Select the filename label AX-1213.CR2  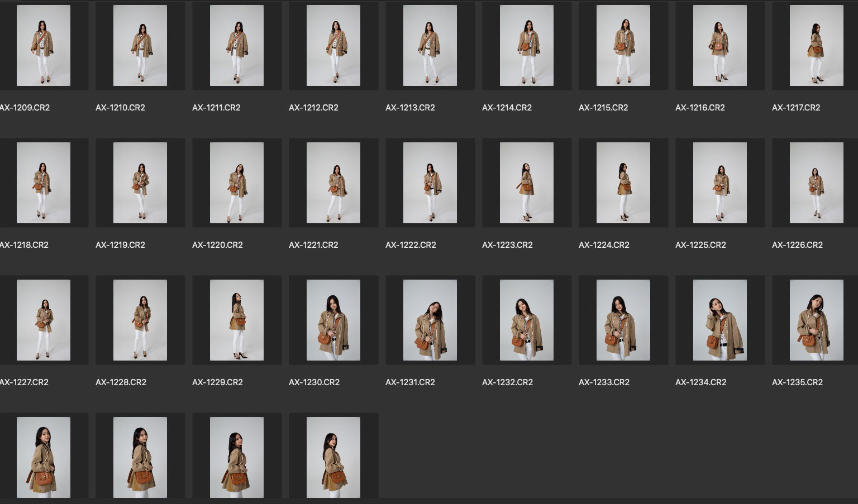tap(410, 108)
